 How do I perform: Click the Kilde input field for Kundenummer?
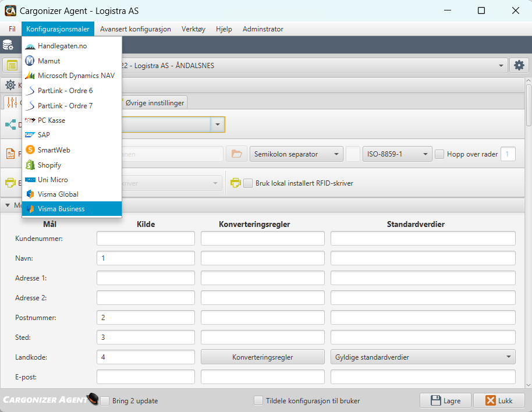[145, 237]
